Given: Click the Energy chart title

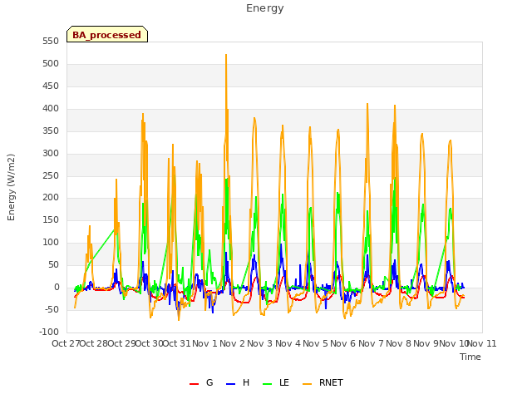Looking at the screenshot, I should click(x=264, y=8).
